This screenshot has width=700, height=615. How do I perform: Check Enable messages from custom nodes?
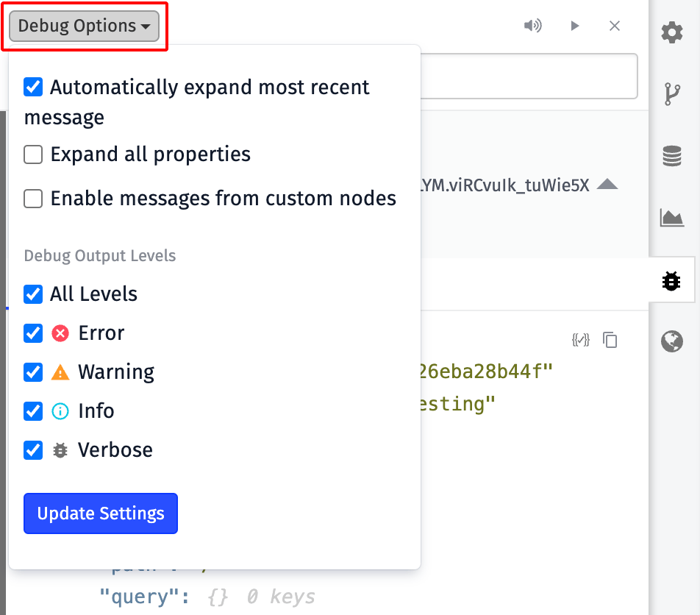33,199
